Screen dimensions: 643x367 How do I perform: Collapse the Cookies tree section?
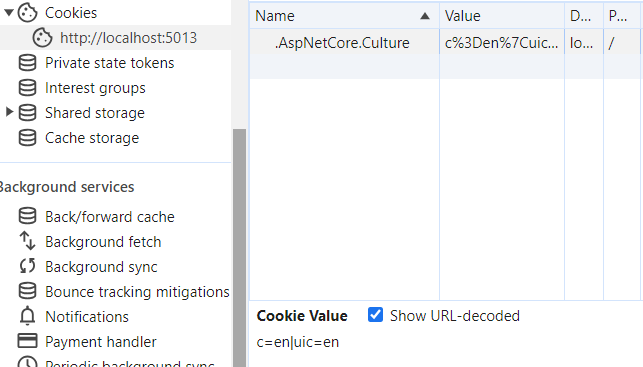pos(9,13)
